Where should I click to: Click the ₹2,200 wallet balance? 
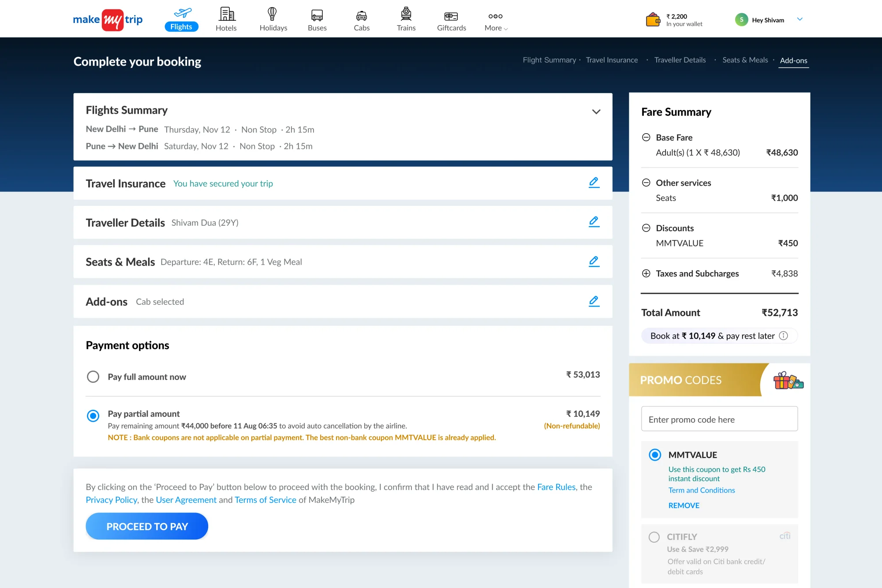point(676,16)
